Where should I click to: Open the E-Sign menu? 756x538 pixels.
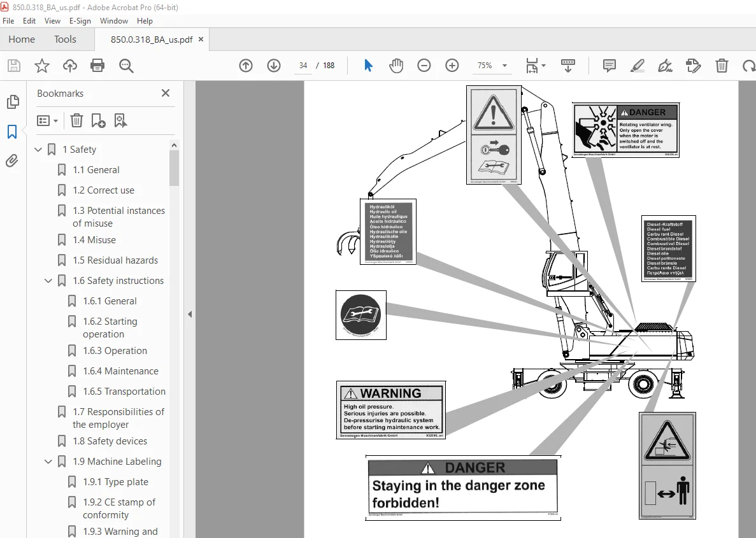80,21
